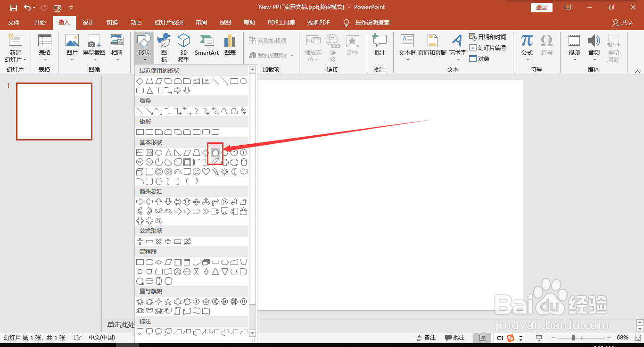Viewport: 644px width, 347px height.
Task: Select the cloud shape in basic shapes
Action: 244,172
